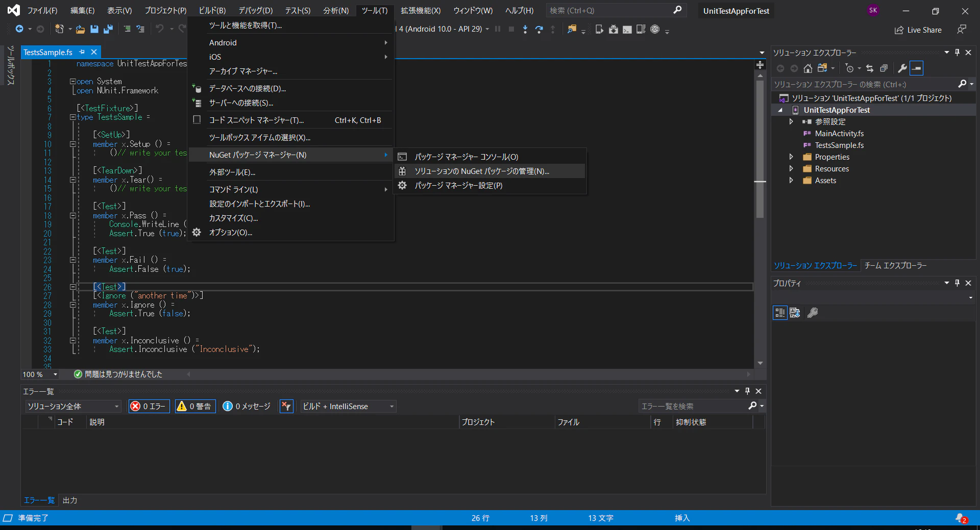Image resolution: width=980 pixels, height=530 pixels.
Task: Click Collapse All icon in Solution Explorer
Action: point(884,68)
